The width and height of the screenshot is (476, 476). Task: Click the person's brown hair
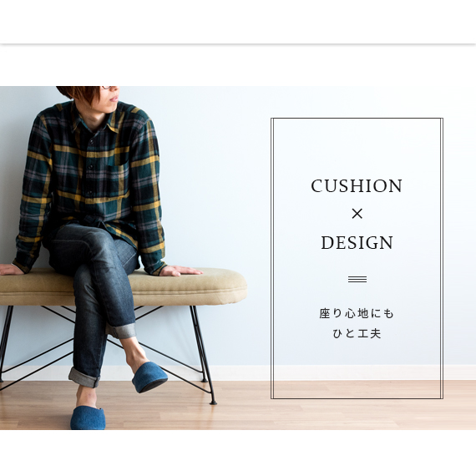(79, 92)
